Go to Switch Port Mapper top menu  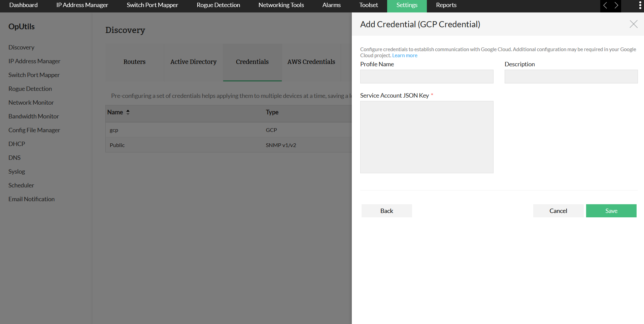click(152, 5)
